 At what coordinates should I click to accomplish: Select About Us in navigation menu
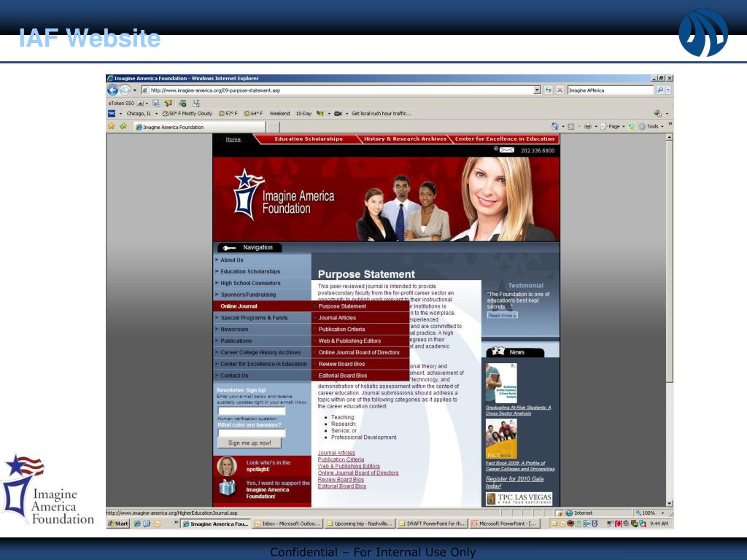pos(262,260)
